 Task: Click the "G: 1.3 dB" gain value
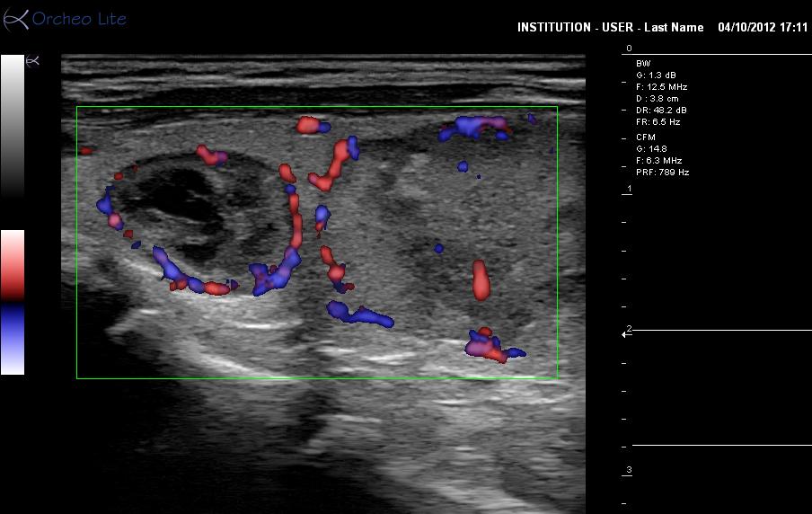tap(656, 75)
